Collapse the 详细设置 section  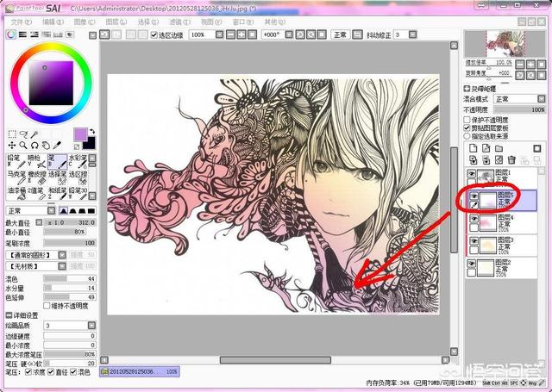click(x=9, y=315)
